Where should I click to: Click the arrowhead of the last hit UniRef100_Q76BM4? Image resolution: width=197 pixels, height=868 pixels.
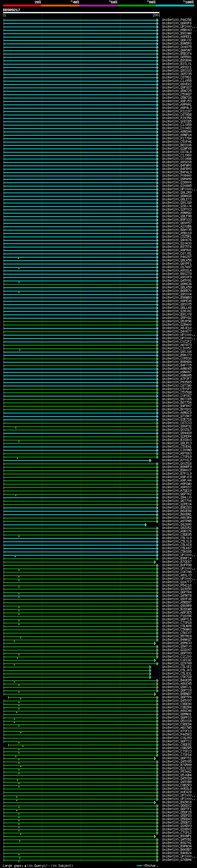(x=157, y=860)
